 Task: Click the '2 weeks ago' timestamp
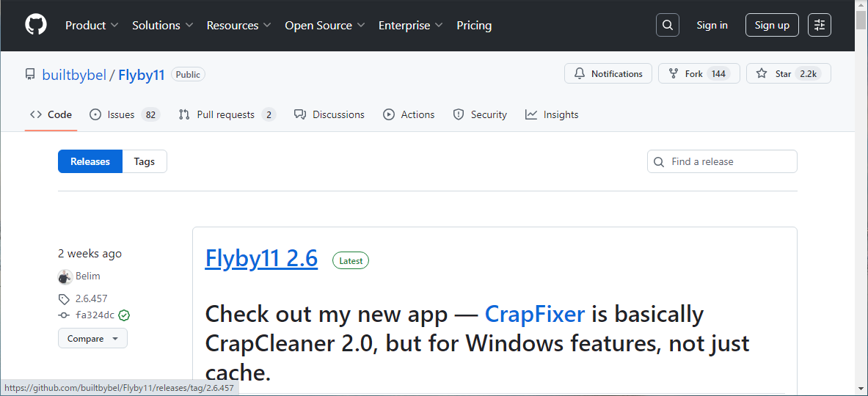pyautogui.click(x=90, y=254)
